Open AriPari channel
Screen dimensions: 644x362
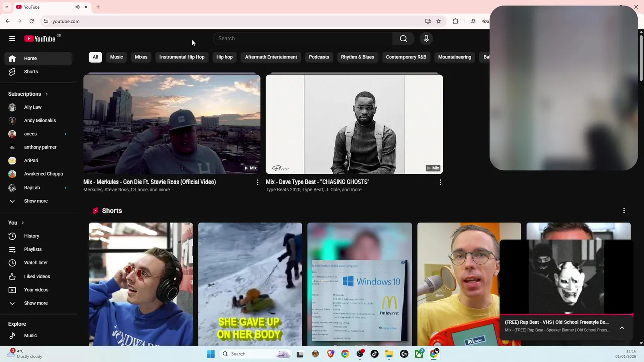click(x=39, y=160)
